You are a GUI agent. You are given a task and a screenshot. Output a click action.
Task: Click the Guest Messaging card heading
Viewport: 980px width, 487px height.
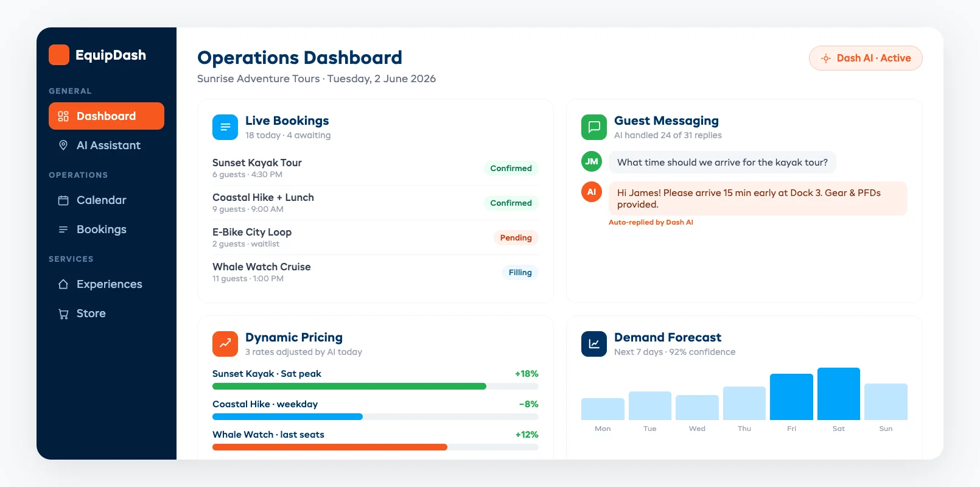point(667,121)
